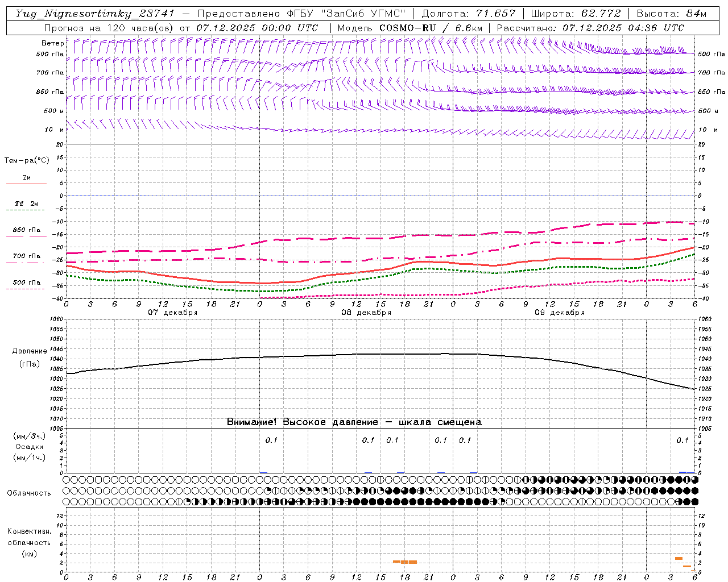The width and height of the screenshot is (728, 582).
Task: Click the 07 декабря date label
Action: tap(173, 313)
